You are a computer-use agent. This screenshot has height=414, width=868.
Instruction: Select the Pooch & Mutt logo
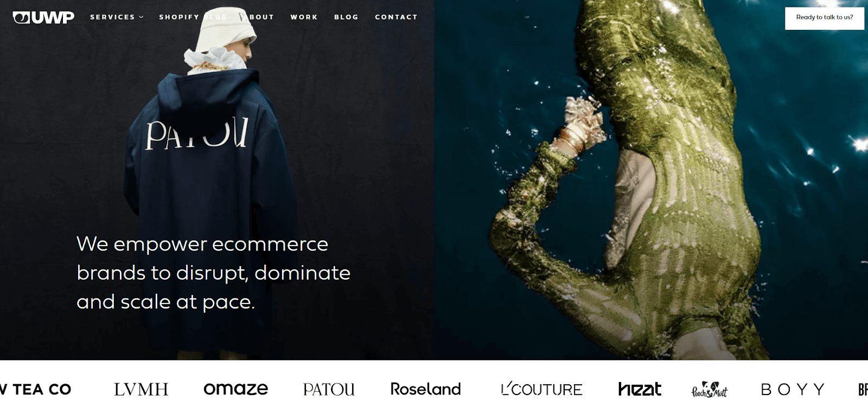click(x=709, y=389)
